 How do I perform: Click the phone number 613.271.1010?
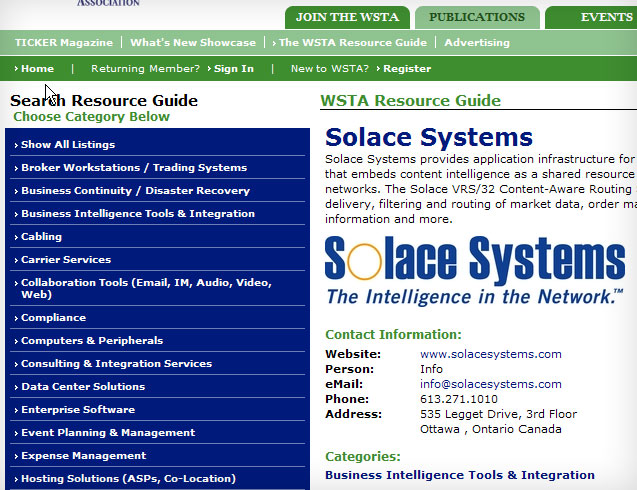459,399
